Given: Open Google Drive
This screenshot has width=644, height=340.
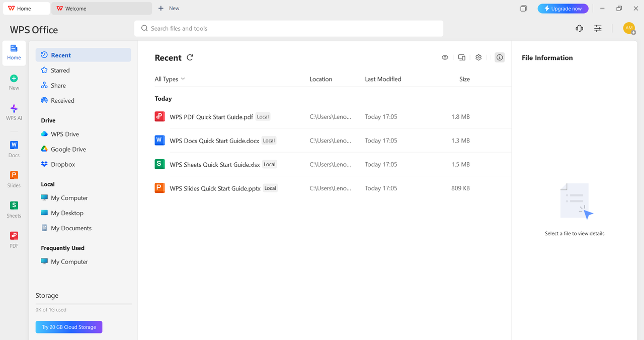Looking at the screenshot, I should [x=83, y=149].
